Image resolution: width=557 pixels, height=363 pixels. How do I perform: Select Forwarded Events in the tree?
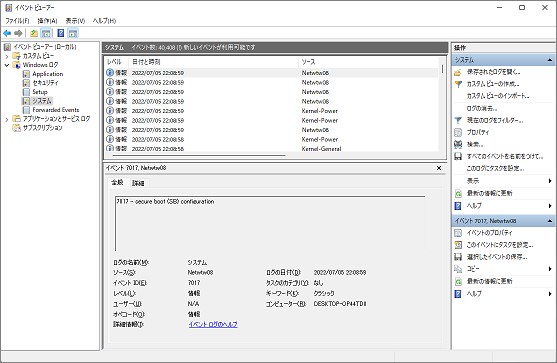click(x=55, y=110)
